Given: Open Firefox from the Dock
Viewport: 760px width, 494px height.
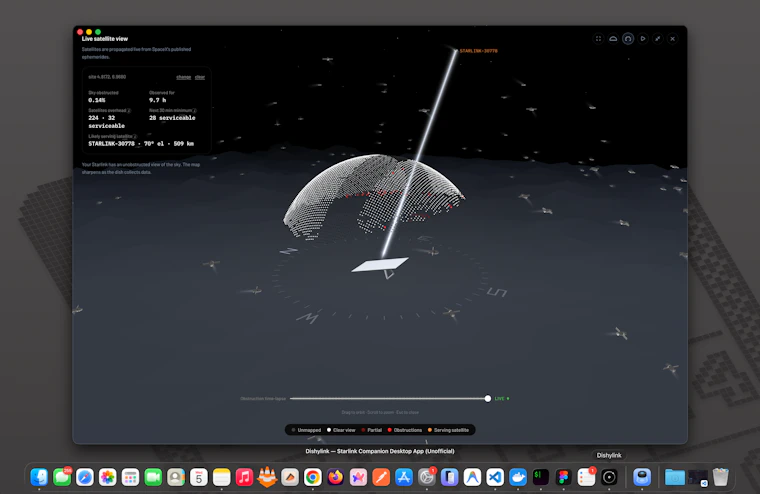Looking at the screenshot, I should click(335, 478).
